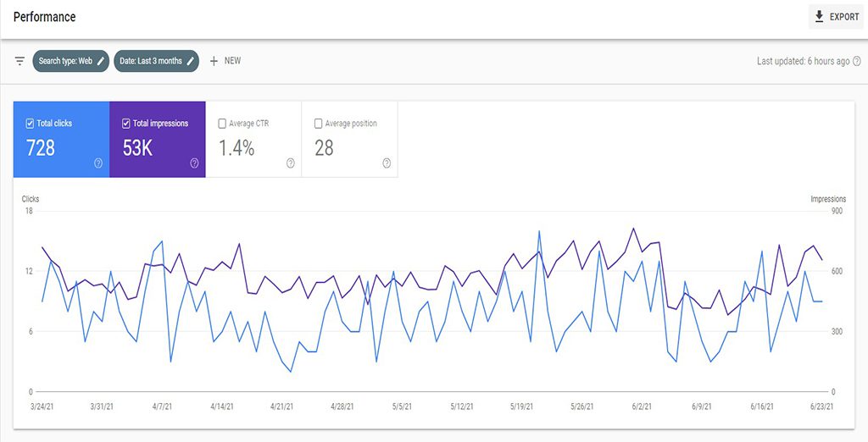
Task: Uncheck the Total impressions checkbox
Action: click(126, 124)
